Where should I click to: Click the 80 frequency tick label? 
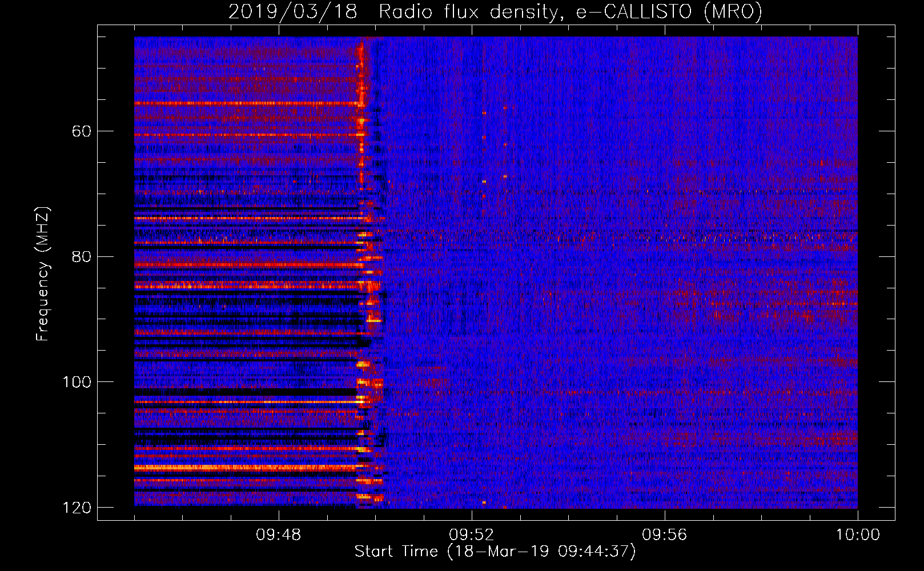point(82,256)
